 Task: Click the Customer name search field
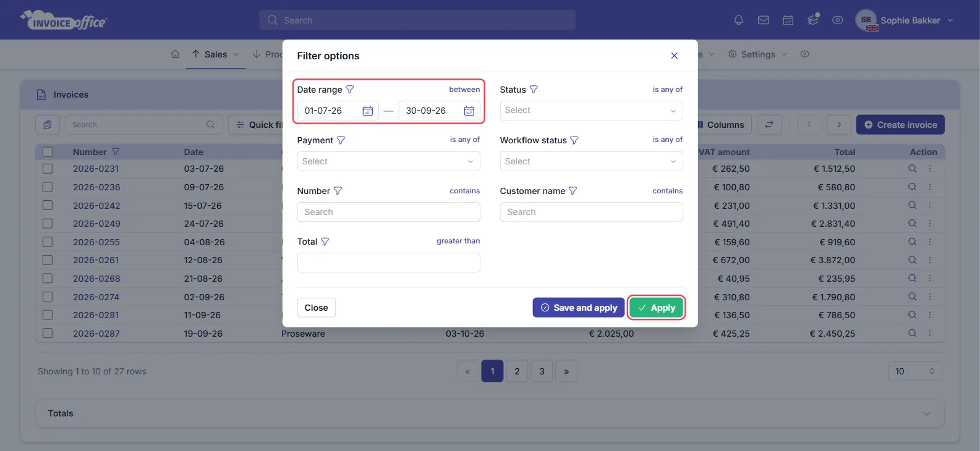tap(591, 212)
